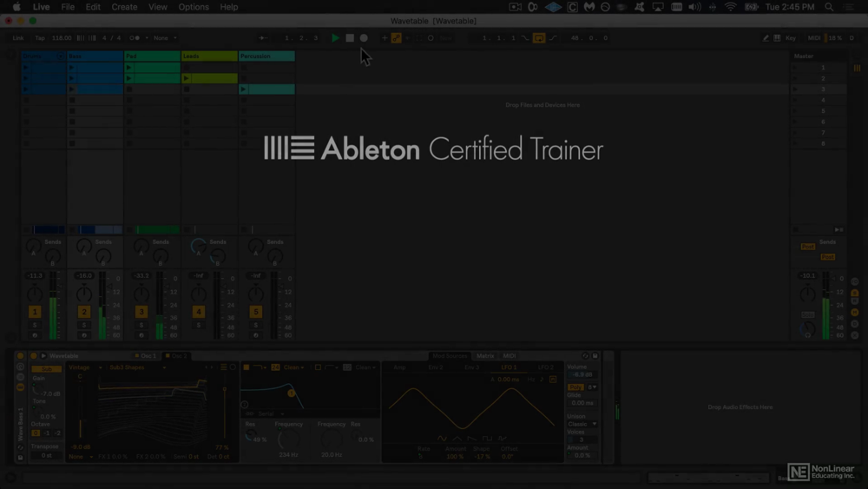868x489 pixels.
Task: Toggle the metronome
Action: (135, 38)
